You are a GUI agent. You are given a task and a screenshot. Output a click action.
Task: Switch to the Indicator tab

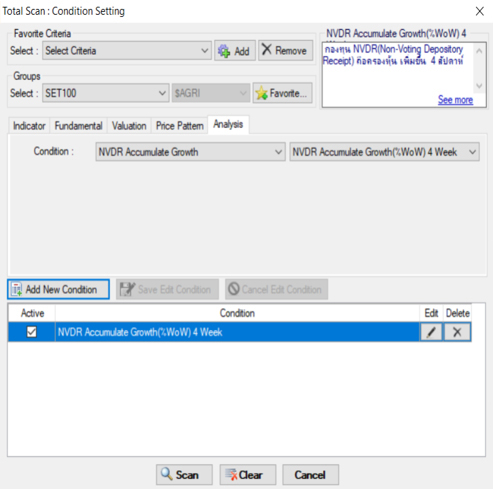tap(29, 126)
